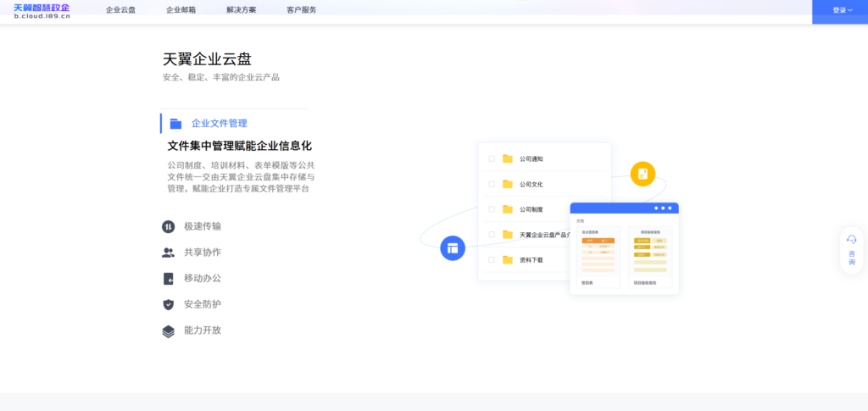This screenshot has width=868, height=411.
Task: Click the 移动办公 device icon
Action: 169,278
